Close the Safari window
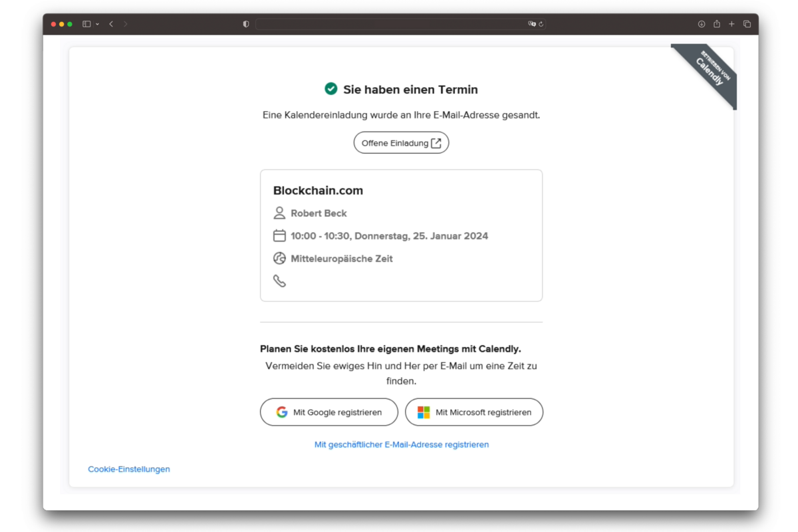 54,24
